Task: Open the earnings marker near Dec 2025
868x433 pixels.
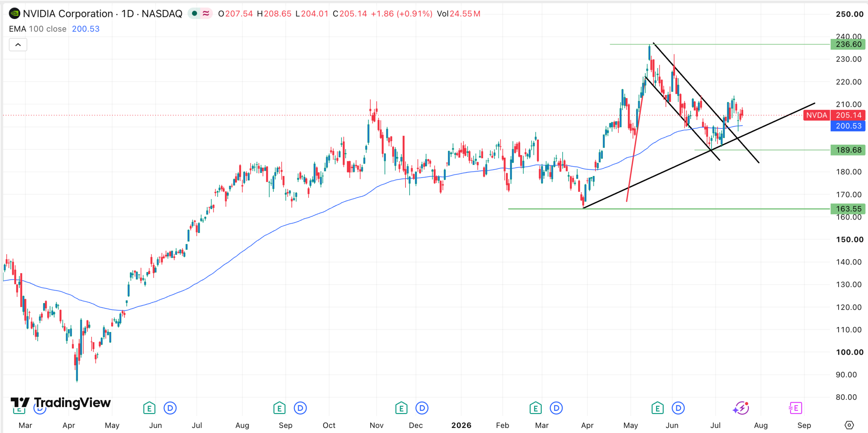Action: tap(401, 408)
